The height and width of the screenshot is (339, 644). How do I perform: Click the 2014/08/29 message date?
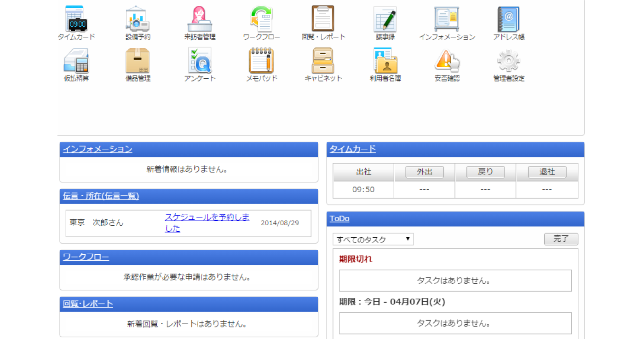coord(280,223)
